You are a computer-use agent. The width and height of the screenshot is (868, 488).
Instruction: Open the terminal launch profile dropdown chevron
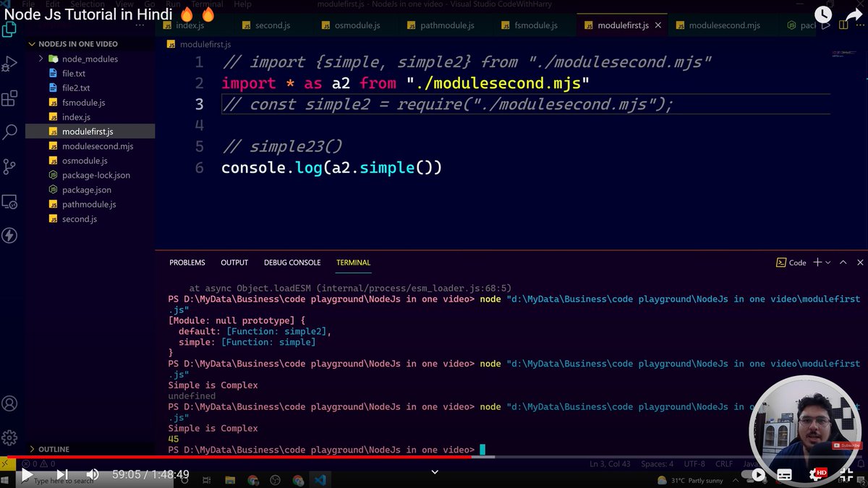coord(828,262)
